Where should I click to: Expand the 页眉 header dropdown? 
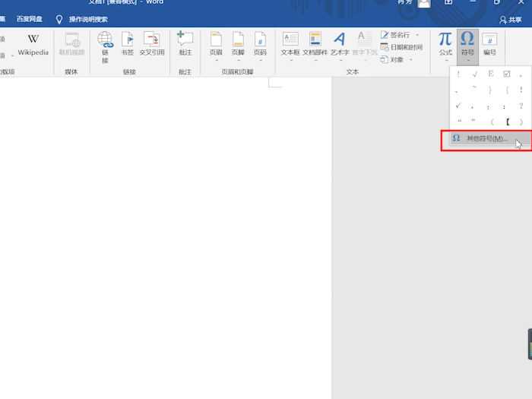tap(216, 46)
